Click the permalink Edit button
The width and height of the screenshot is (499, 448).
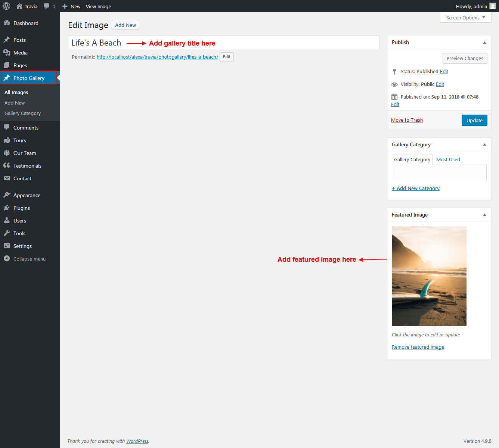pos(227,57)
